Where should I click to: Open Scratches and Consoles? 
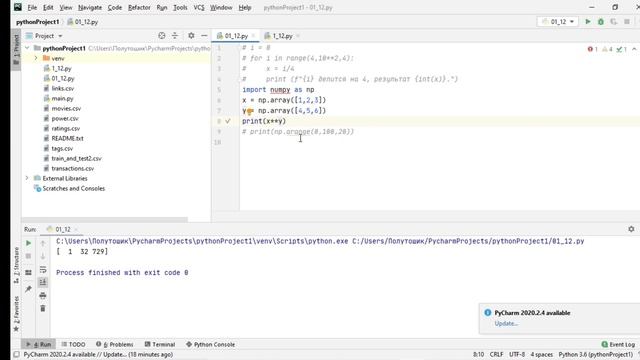[73, 189]
